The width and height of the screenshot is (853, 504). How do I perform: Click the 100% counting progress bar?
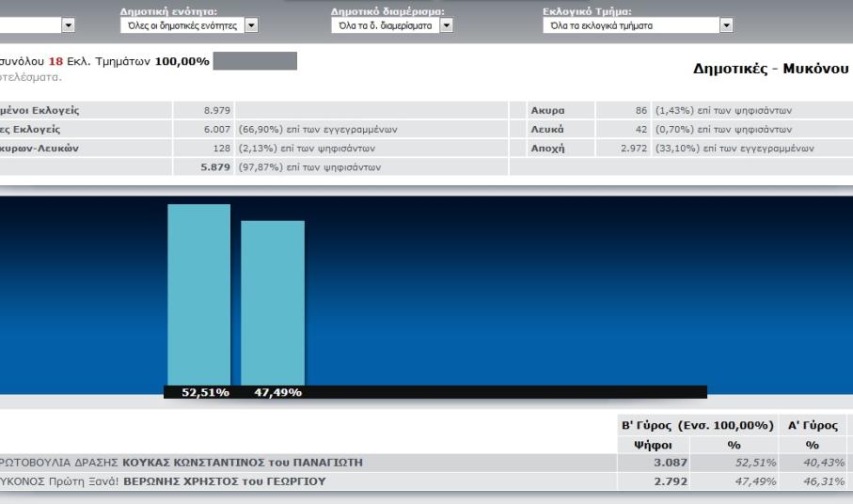255,62
